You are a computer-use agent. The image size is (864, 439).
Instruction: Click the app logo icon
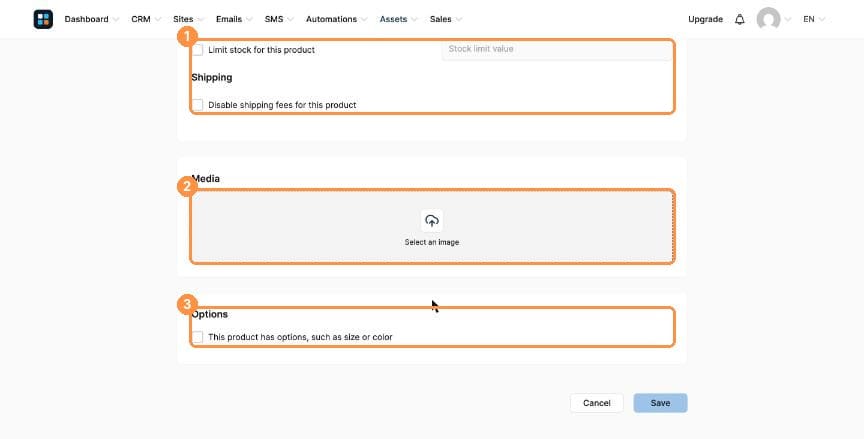(43, 19)
